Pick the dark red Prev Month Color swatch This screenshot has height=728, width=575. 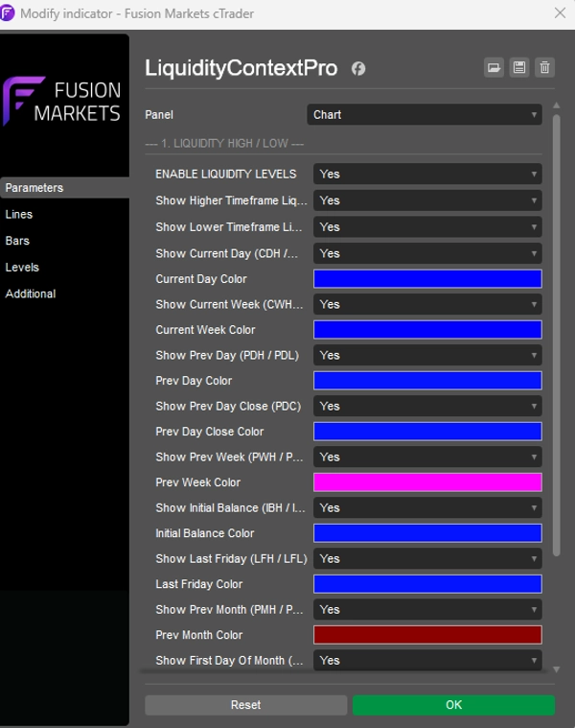(427, 635)
